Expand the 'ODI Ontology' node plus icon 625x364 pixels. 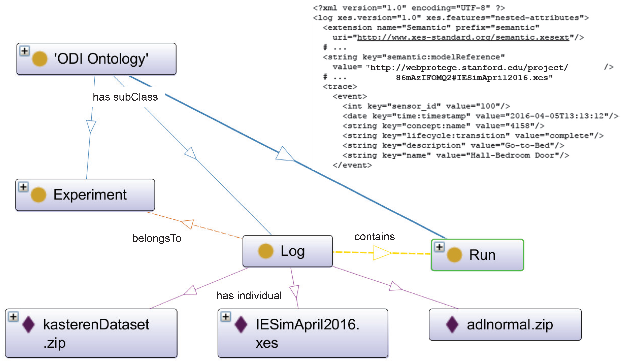click(x=25, y=51)
